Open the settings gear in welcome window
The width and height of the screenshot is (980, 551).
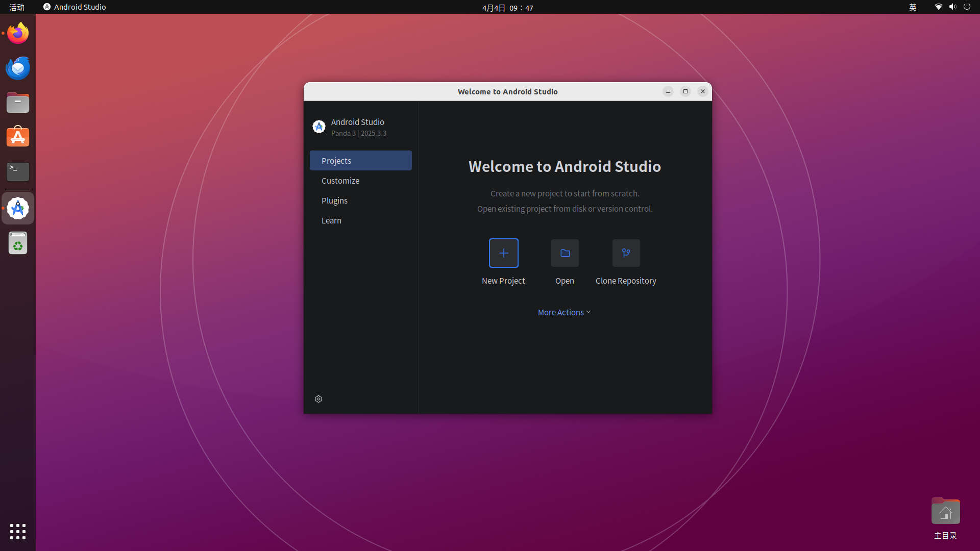(318, 399)
